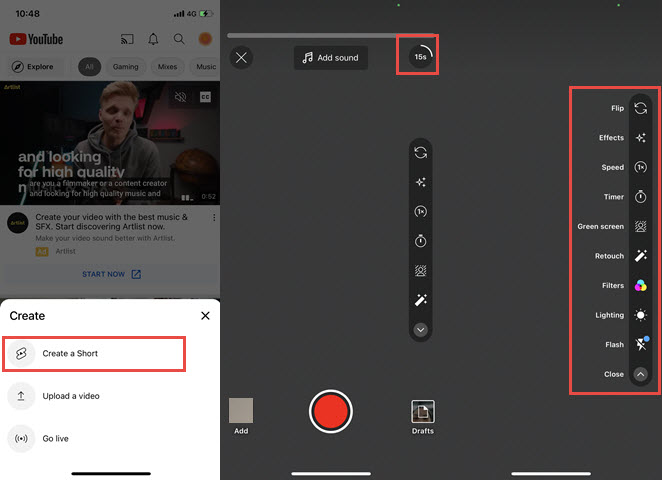Close the Shorts camera with X
The width and height of the screenshot is (662, 480).
click(x=241, y=57)
